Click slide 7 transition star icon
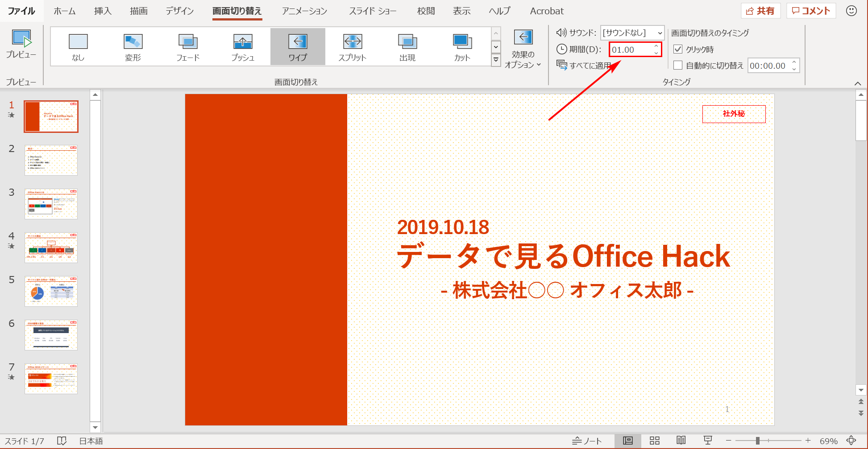Image resolution: width=868 pixels, height=449 pixels. 11,377
